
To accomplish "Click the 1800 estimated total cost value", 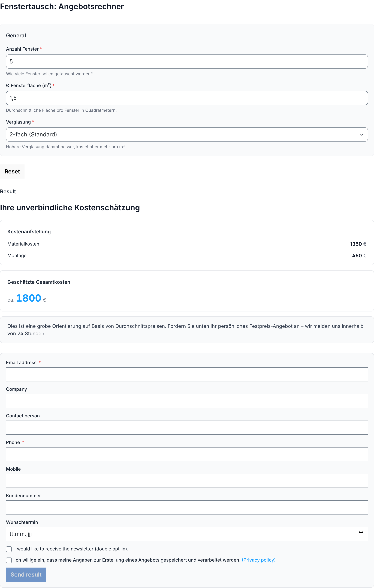I will 29,298.
